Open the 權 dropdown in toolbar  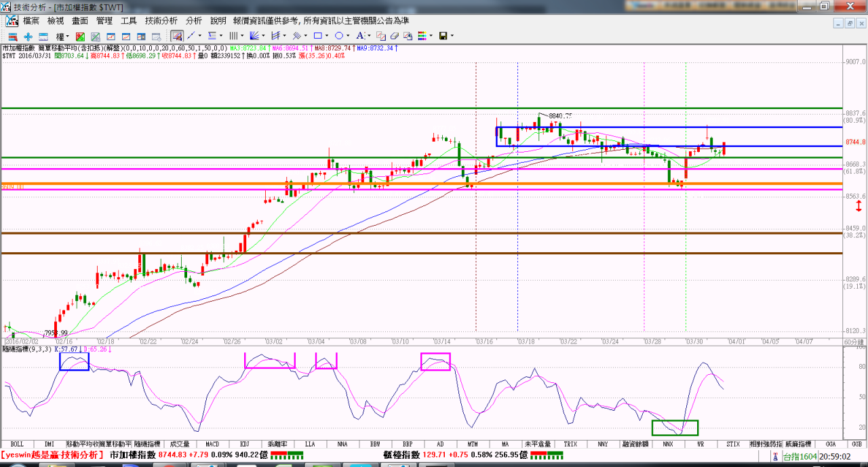(63, 36)
